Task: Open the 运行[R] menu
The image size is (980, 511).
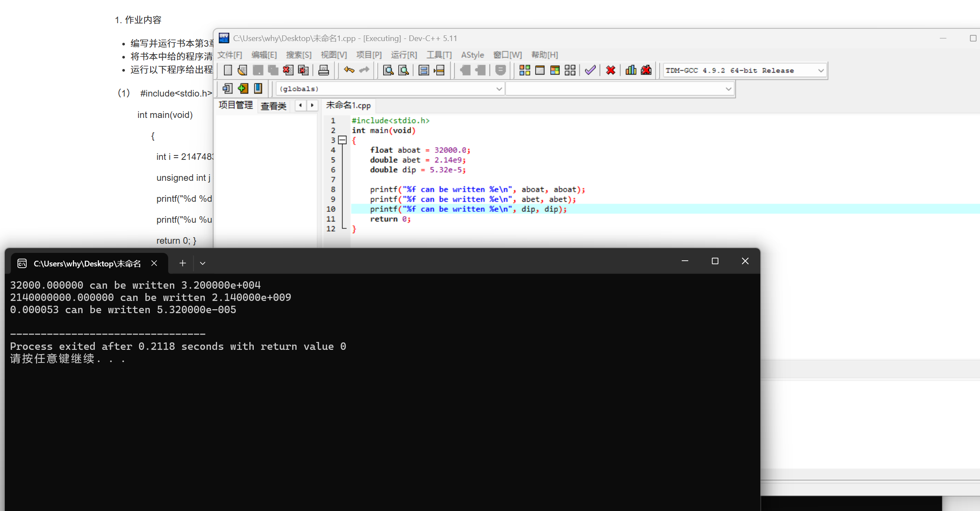Action: click(404, 55)
